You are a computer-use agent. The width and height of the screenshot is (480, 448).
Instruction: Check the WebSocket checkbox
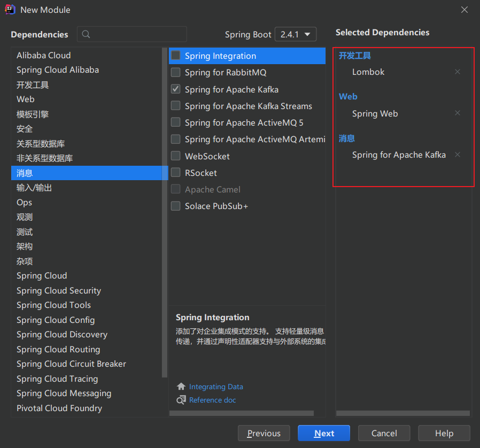click(175, 156)
